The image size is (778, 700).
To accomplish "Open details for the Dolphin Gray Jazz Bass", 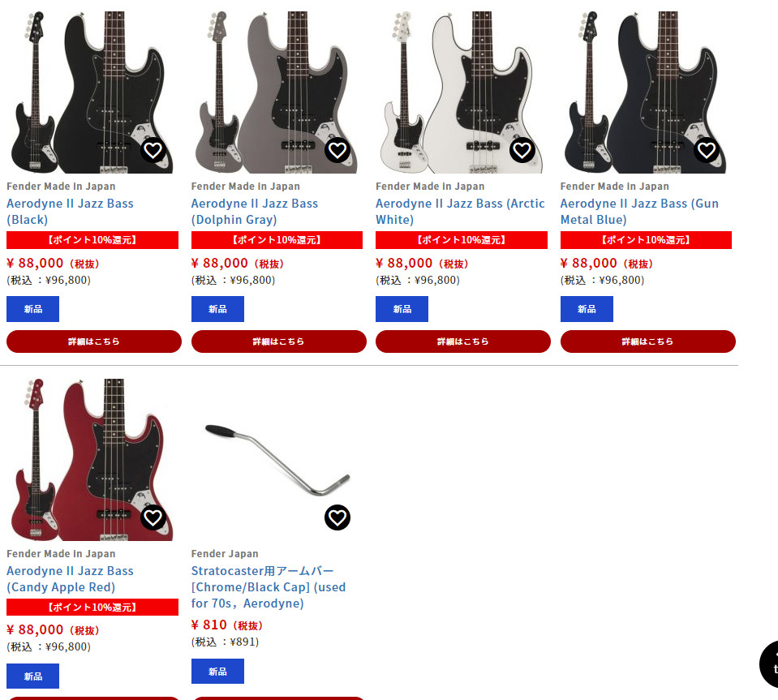I will coord(278,341).
